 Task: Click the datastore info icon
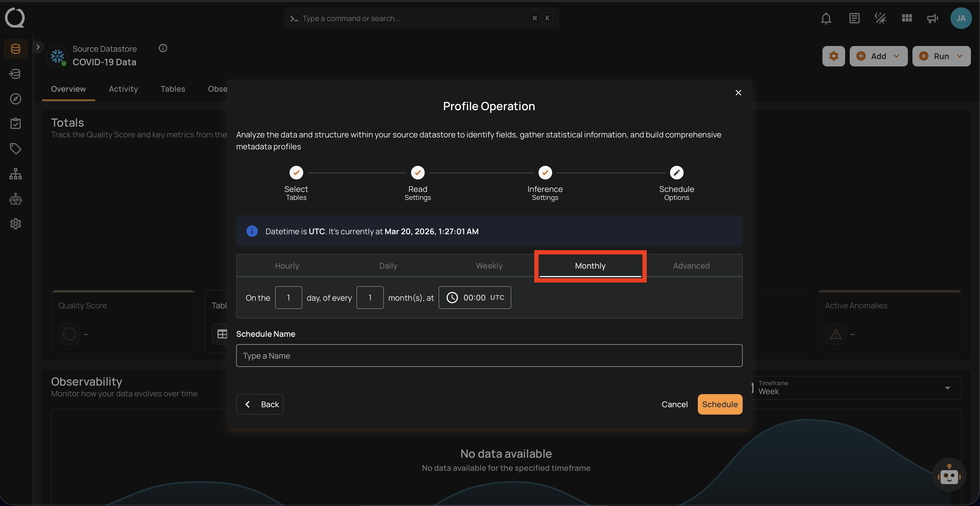tap(163, 48)
